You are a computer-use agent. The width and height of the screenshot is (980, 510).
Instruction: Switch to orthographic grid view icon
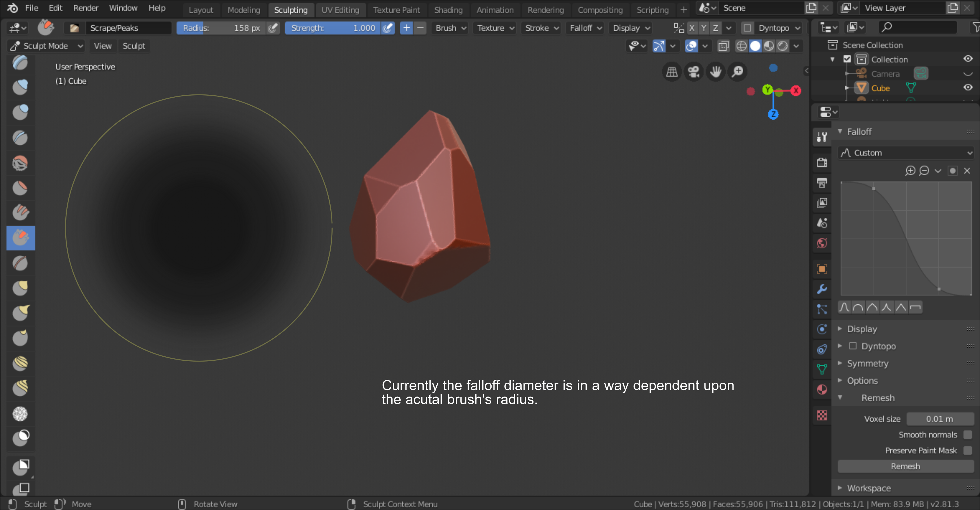pyautogui.click(x=671, y=71)
